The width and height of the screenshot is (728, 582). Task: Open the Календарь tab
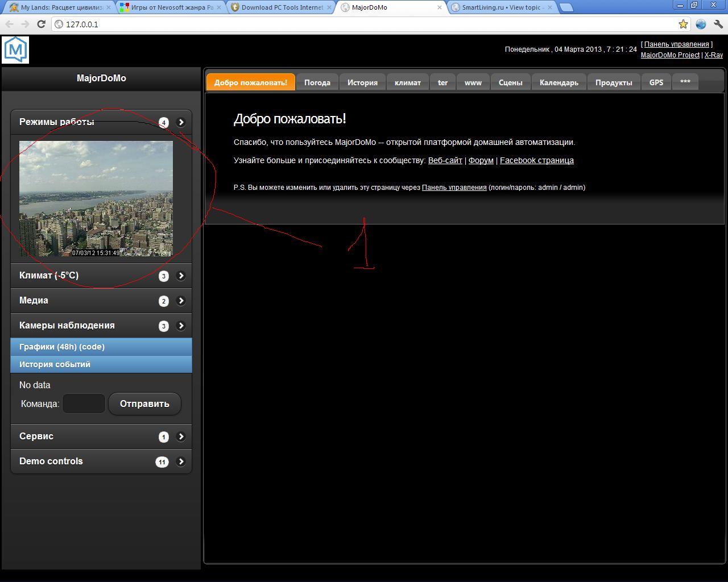(x=559, y=82)
